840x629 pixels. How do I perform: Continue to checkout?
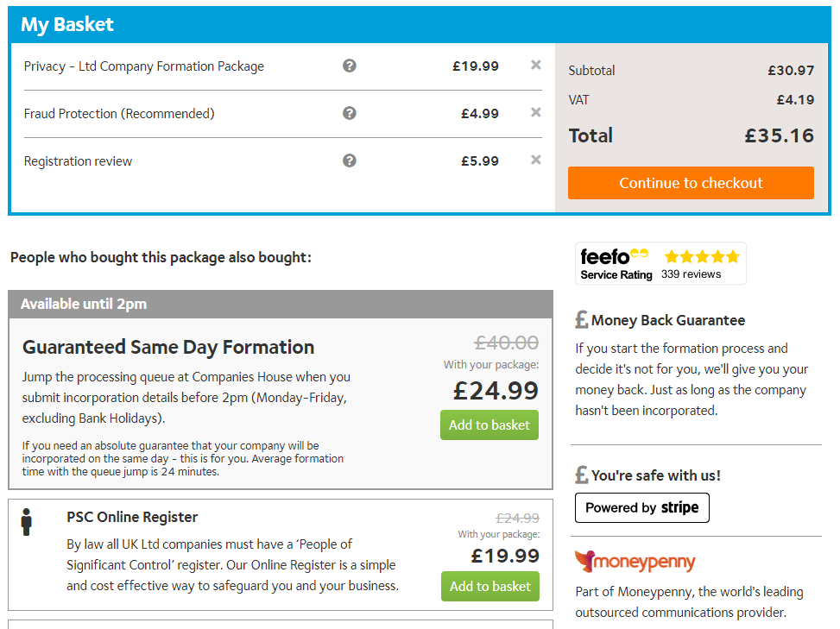click(x=691, y=183)
